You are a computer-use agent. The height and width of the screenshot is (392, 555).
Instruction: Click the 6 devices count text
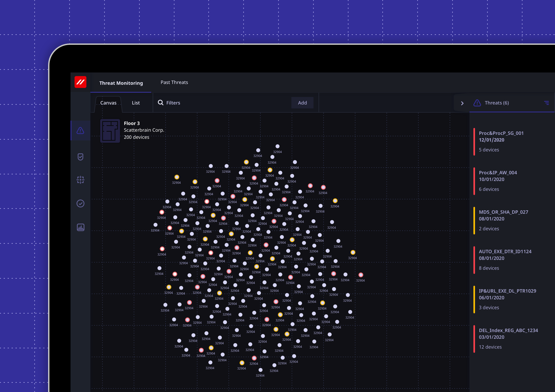489,189
